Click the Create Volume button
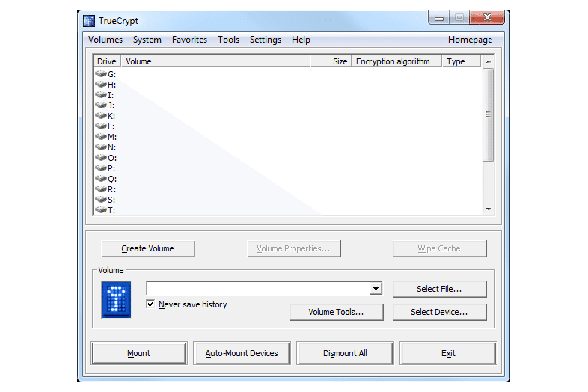588x392 pixels. click(147, 248)
